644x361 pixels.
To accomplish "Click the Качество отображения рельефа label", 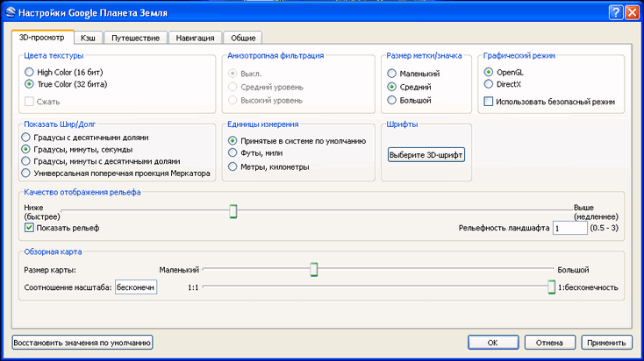I will tap(82, 193).
